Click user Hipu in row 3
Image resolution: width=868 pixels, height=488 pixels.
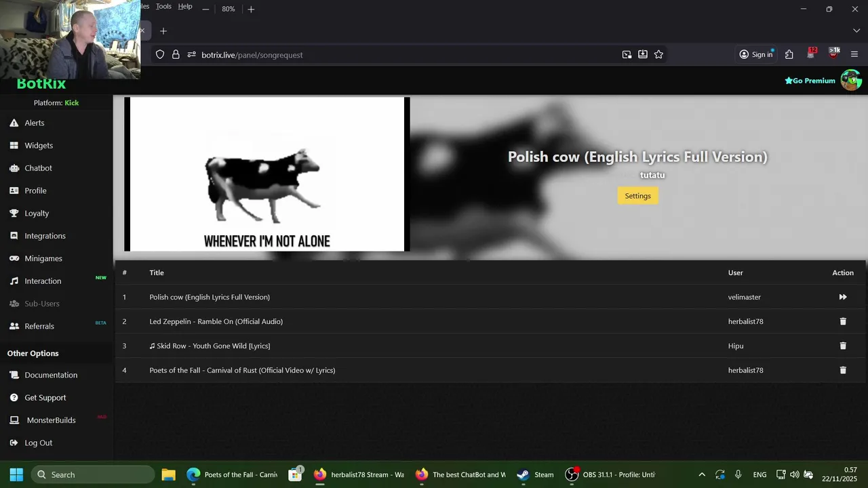[x=736, y=346]
